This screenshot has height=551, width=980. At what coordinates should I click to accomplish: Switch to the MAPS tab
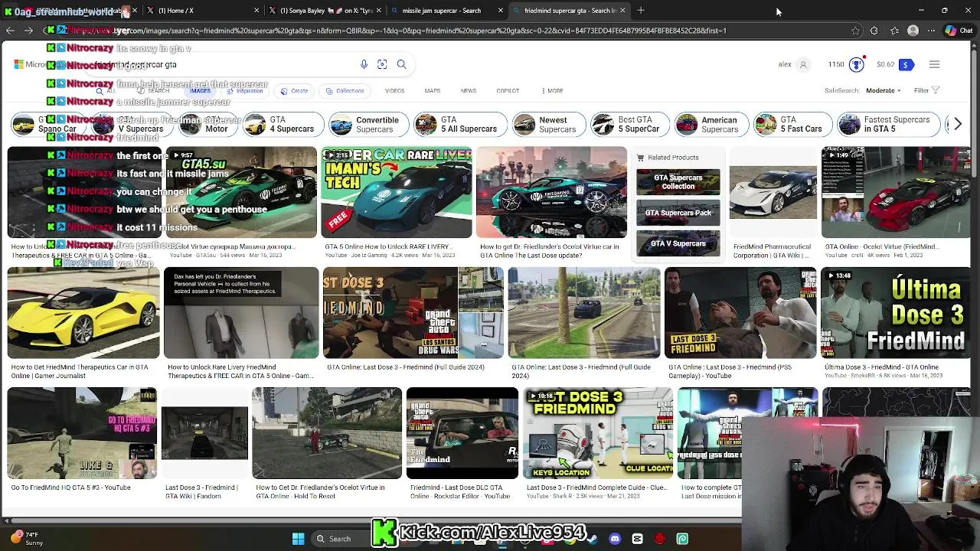(433, 90)
